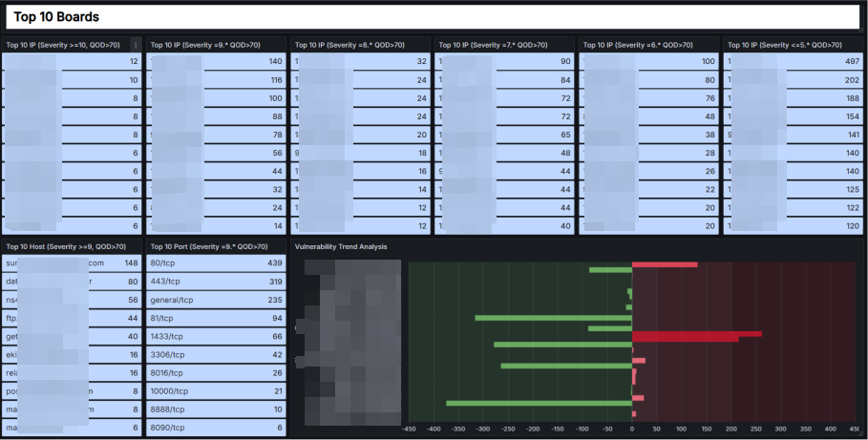Click the count 319 in the port table

coord(275,282)
